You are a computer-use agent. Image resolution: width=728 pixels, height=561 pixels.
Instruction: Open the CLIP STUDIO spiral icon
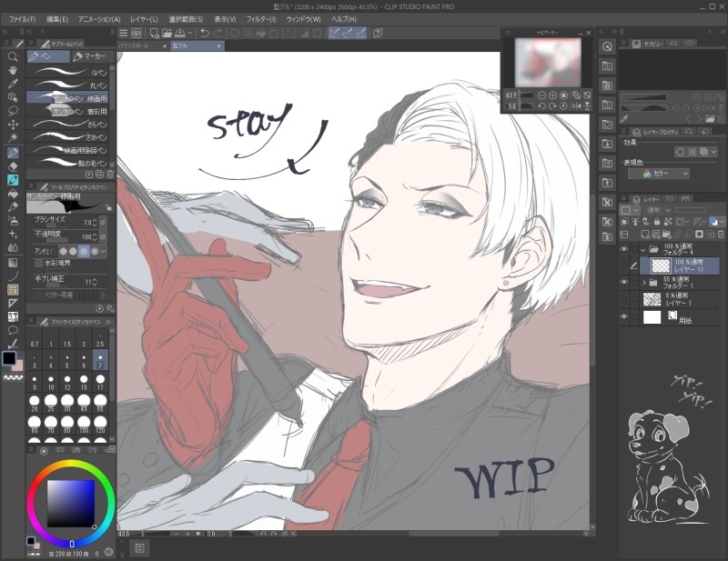(x=136, y=33)
